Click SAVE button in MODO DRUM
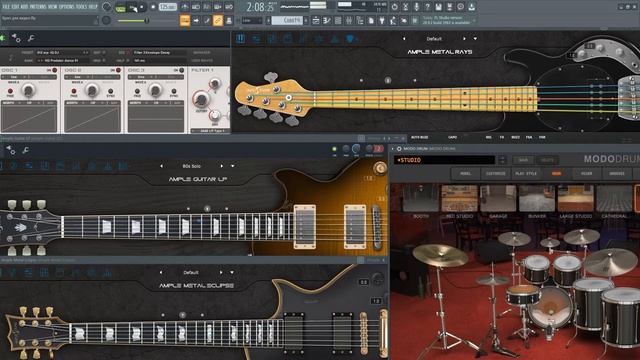 coord(523,160)
